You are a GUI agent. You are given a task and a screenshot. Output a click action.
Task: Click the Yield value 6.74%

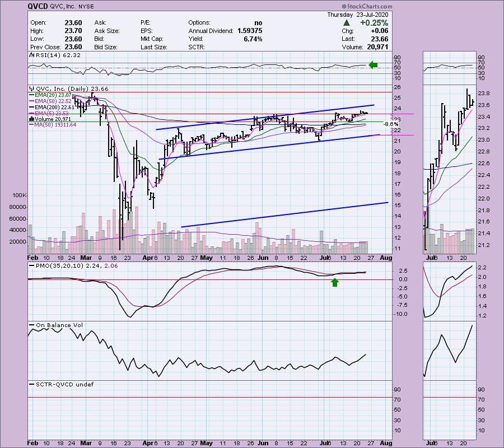click(253, 39)
